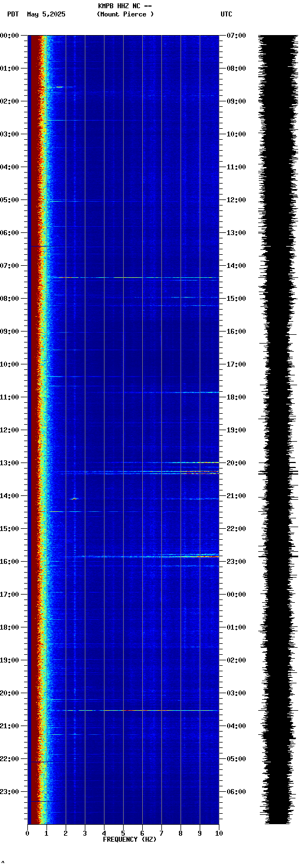Click the 1 Hz frequency tick label
This screenshot has height=868, width=302.
pyautogui.click(x=47, y=833)
